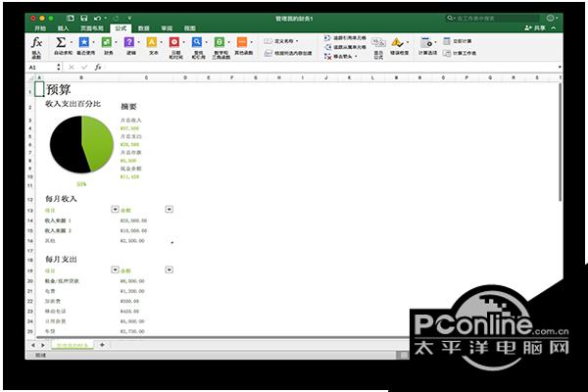
Task: Click the previous sheet arrow
Action: coord(33,345)
